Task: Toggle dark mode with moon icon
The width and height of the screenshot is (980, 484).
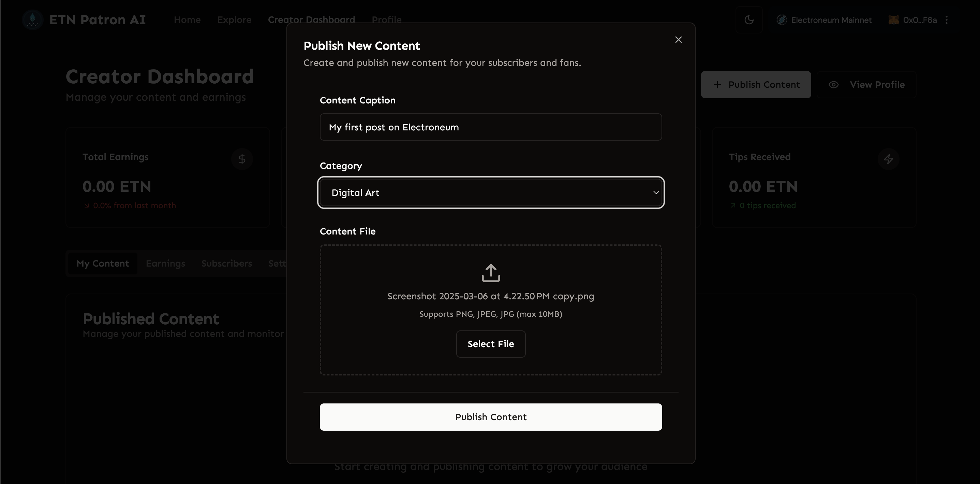Action: pos(749,20)
